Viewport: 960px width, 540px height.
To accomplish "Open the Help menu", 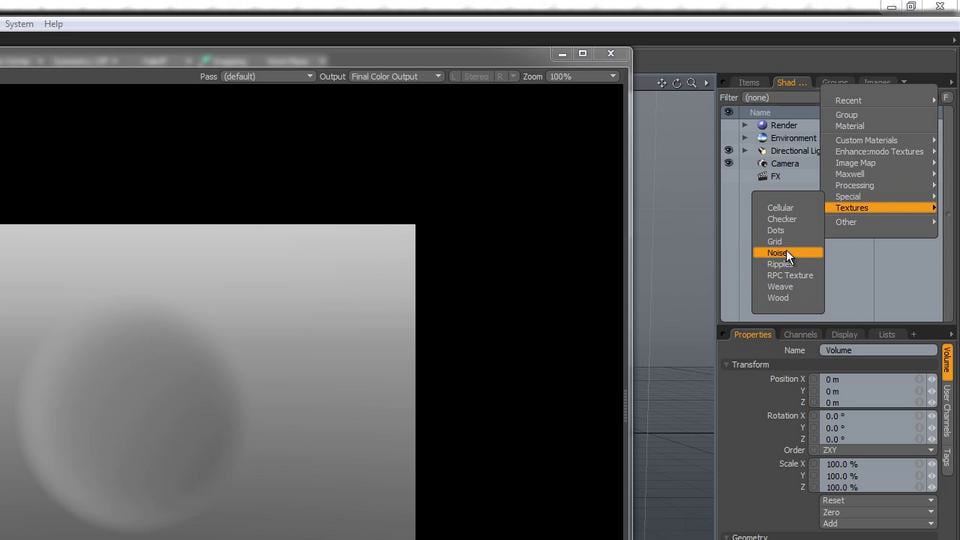I will [53, 24].
